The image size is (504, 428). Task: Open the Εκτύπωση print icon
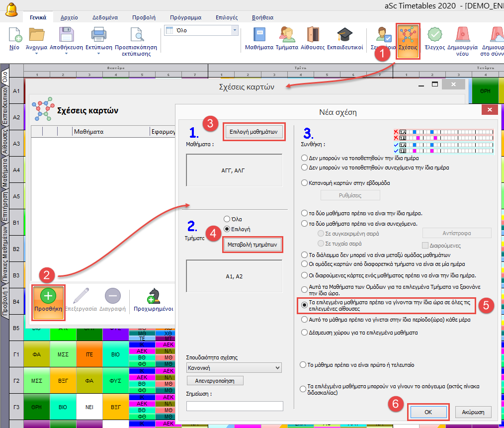tap(101, 36)
